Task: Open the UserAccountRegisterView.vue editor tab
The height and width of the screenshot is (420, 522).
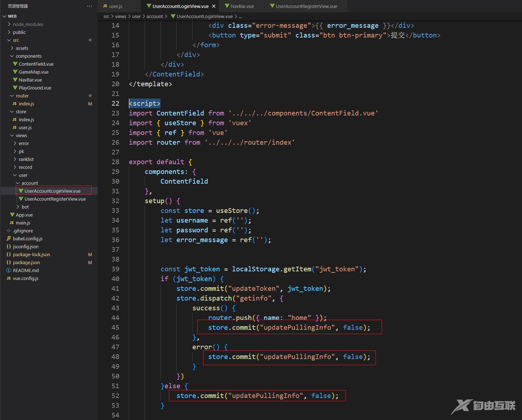Action: [306, 6]
